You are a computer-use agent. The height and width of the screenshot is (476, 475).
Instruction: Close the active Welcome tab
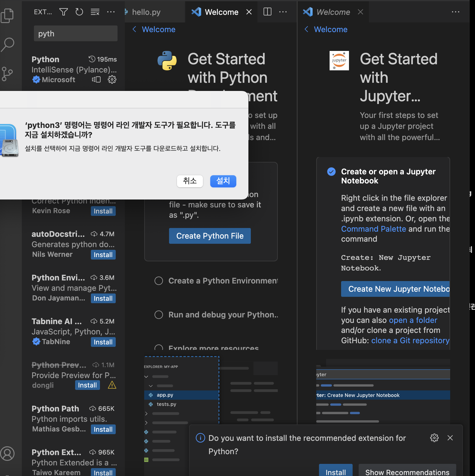[x=249, y=12]
